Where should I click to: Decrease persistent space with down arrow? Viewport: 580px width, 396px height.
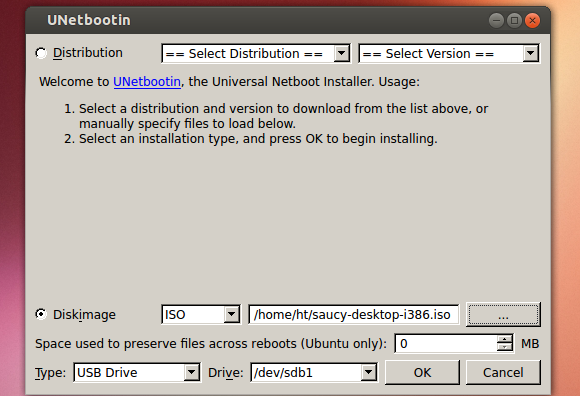(x=505, y=348)
